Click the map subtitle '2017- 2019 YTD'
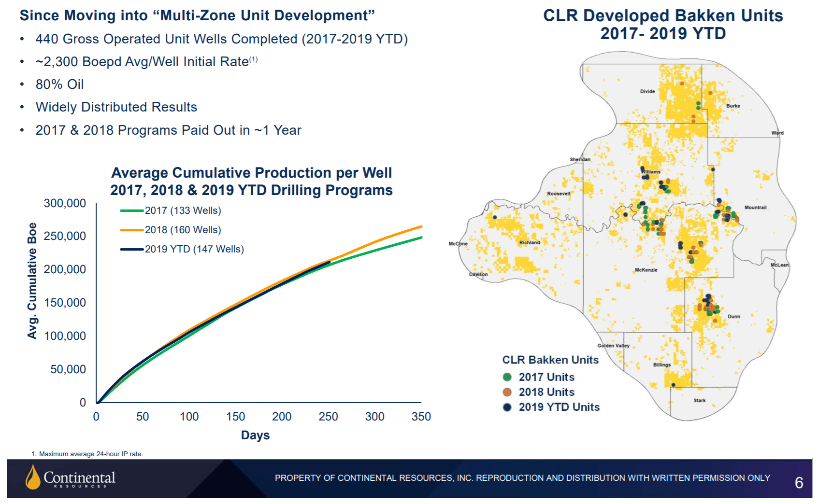Screen dimensions: 819x504 [x=663, y=33]
